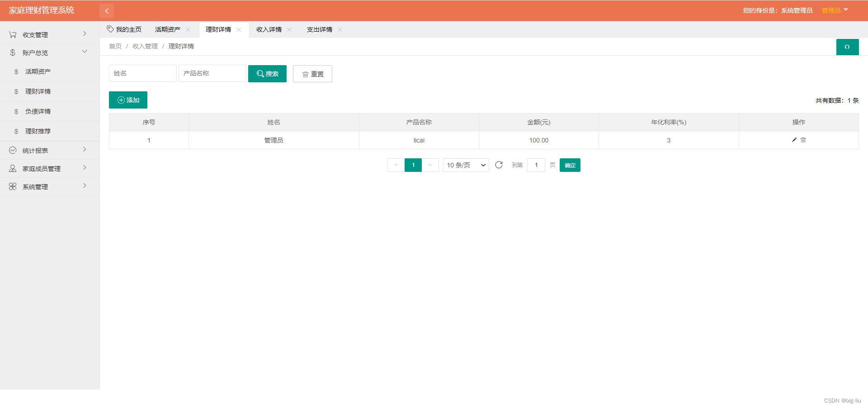Expand the 收支管理 menu chevron
This screenshot has height=408, width=868.
pos(85,34)
